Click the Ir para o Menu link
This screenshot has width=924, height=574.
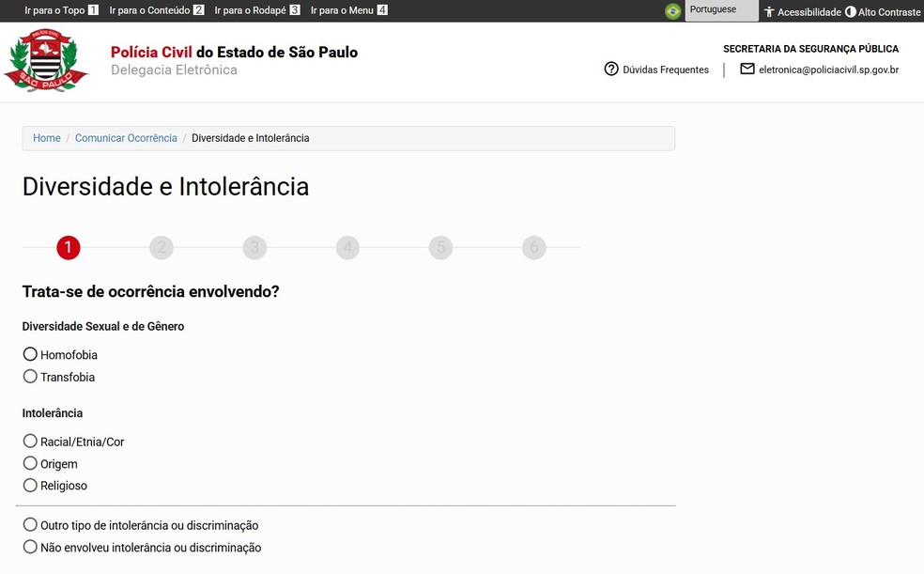coord(349,10)
